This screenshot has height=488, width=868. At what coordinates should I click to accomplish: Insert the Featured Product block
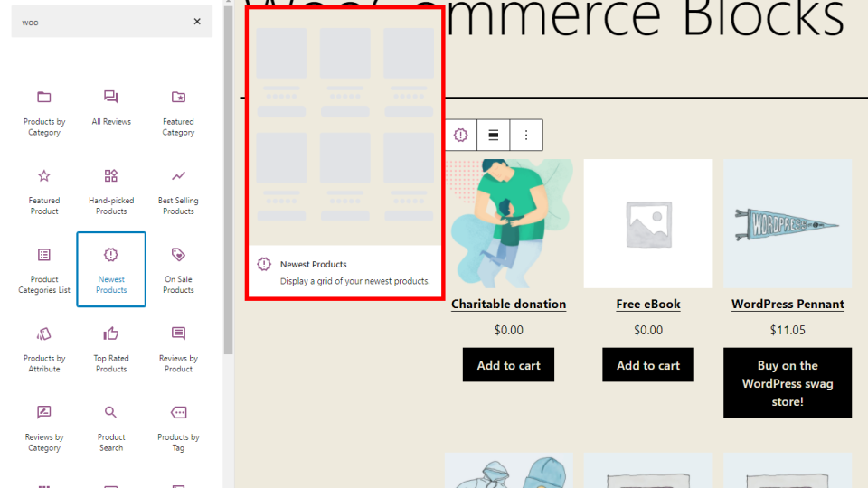point(44,192)
